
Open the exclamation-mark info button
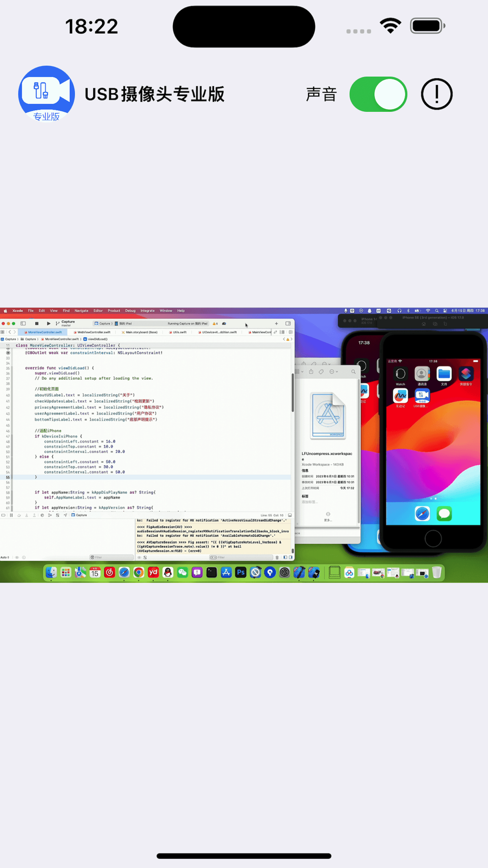437,94
